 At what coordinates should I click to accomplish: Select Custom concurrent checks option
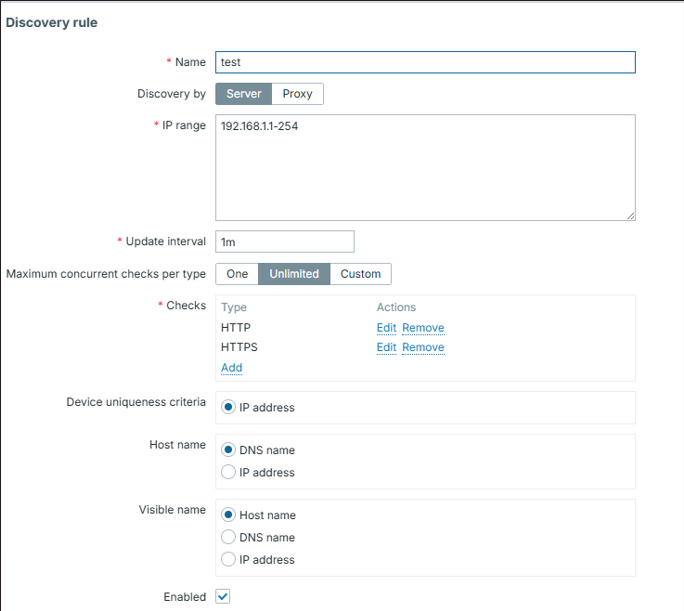coord(360,274)
